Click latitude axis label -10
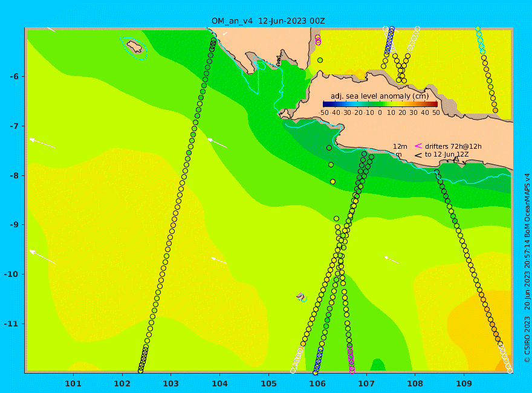Screen dimensions: 532x393 (11, 274)
